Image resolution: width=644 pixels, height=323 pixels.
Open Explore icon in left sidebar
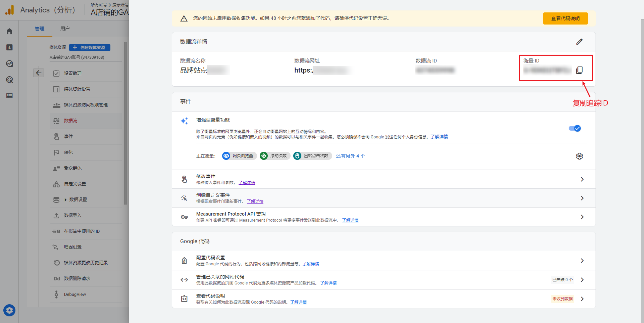[x=9, y=64]
